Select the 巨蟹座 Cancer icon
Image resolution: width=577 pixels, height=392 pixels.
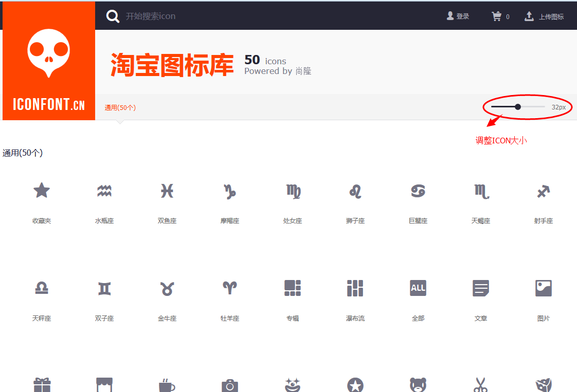click(418, 191)
